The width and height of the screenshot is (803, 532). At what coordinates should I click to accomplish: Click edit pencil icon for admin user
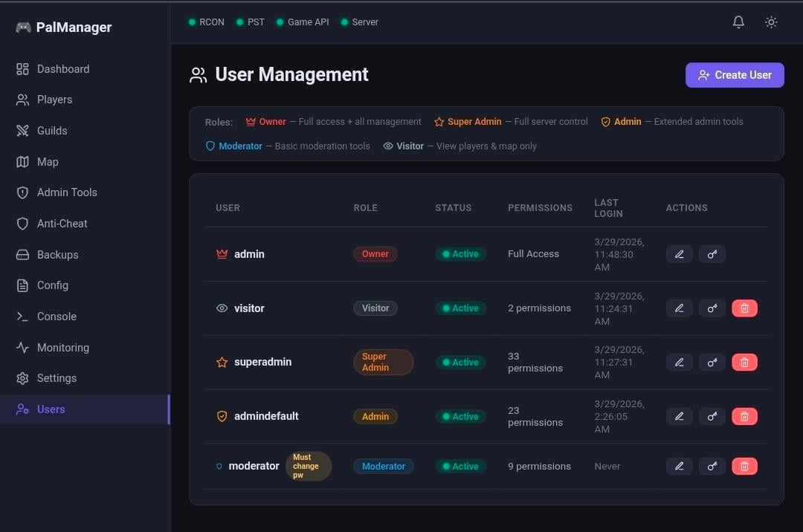click(x=679, y=254)
